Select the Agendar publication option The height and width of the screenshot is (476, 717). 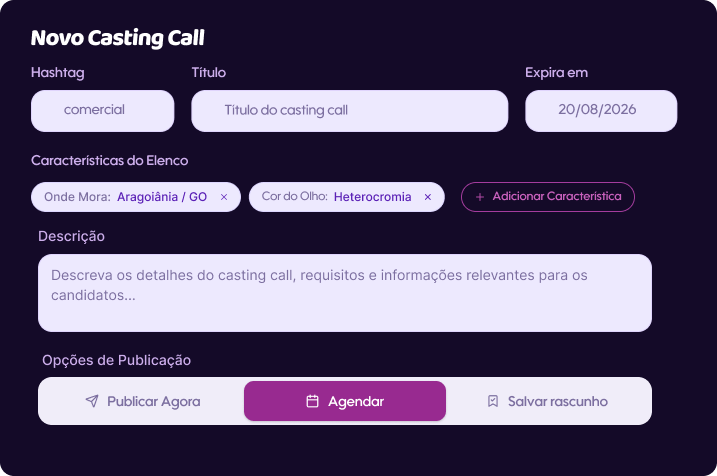345,401
